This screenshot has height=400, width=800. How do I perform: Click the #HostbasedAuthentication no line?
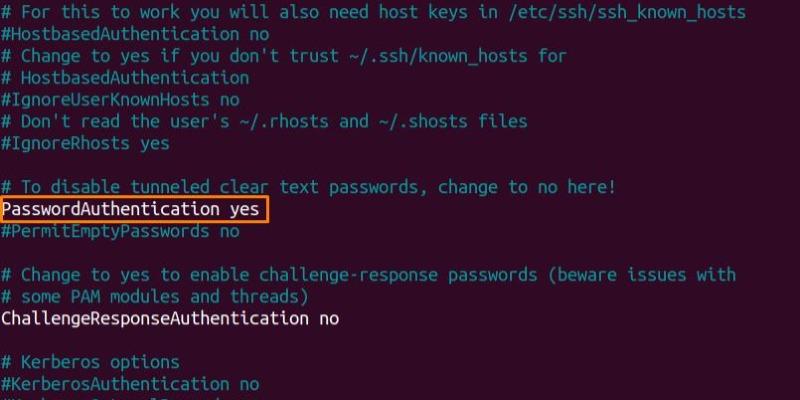(135, 33)
